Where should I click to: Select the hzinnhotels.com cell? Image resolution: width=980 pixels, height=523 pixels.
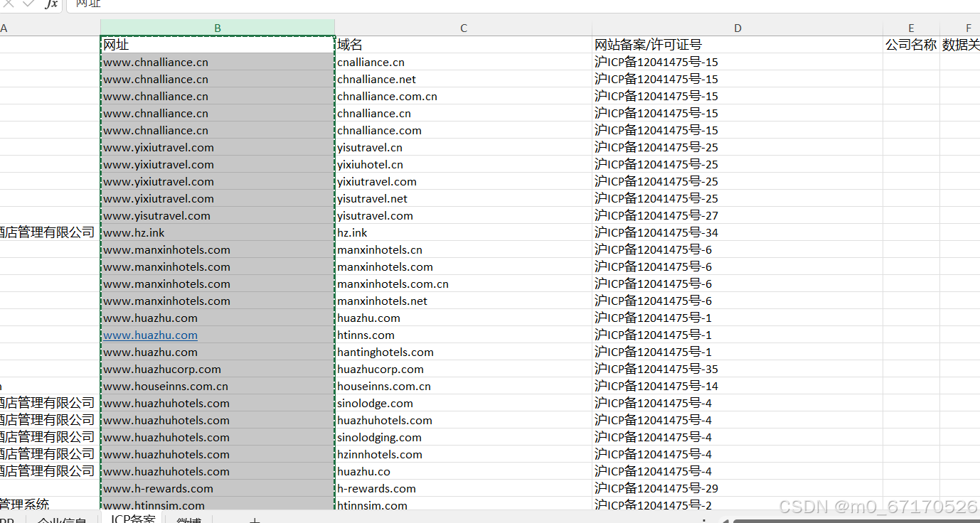[x=464, y=454]
